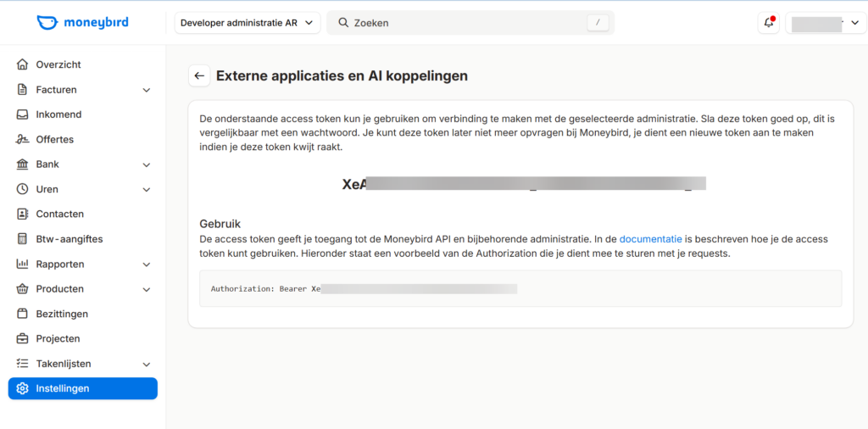Click the Inkomend inbox icon
This screenshot has width=868, height=429.
point(22,114)
